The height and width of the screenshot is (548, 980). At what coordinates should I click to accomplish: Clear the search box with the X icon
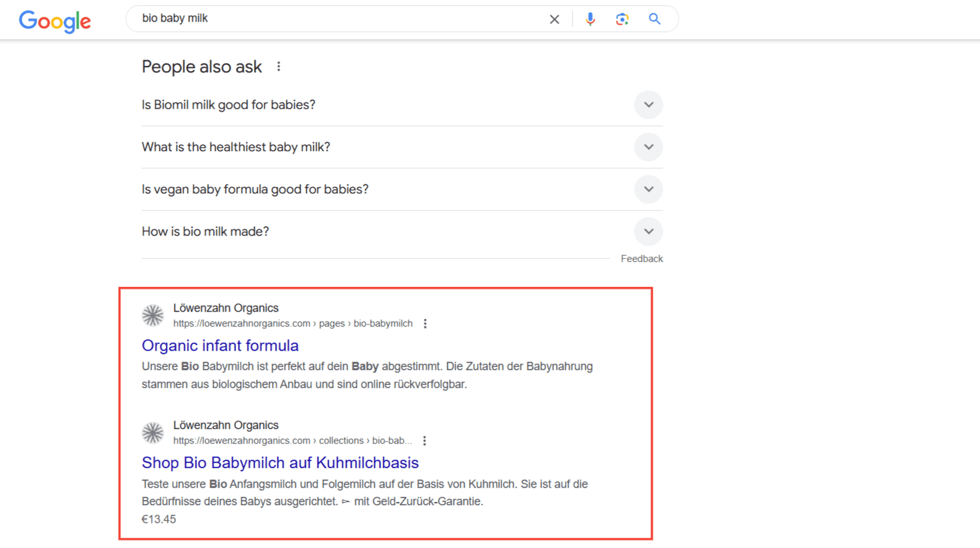[x=555, y=19]
